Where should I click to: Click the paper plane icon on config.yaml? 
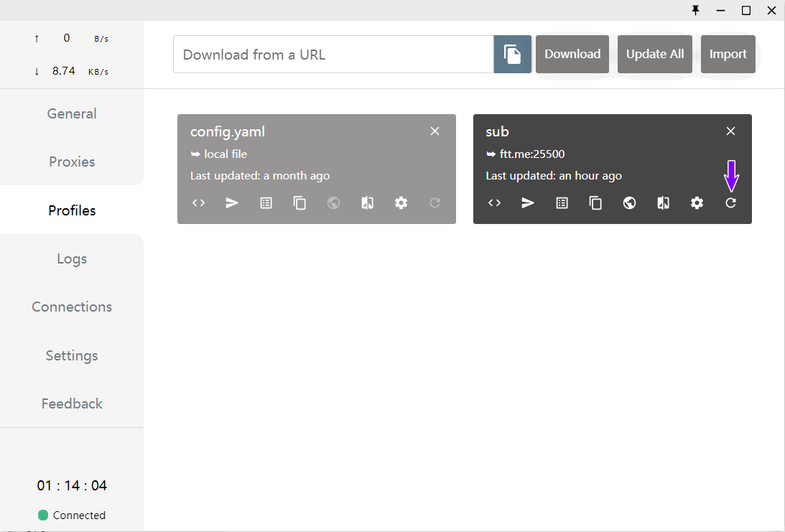tap(232, 203)
